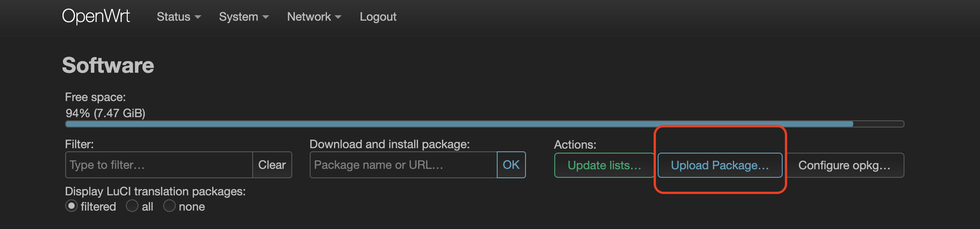This screenshot has height=229, width=980.
Task: Click the System menu caret arrow
Action: coord(265,17)
